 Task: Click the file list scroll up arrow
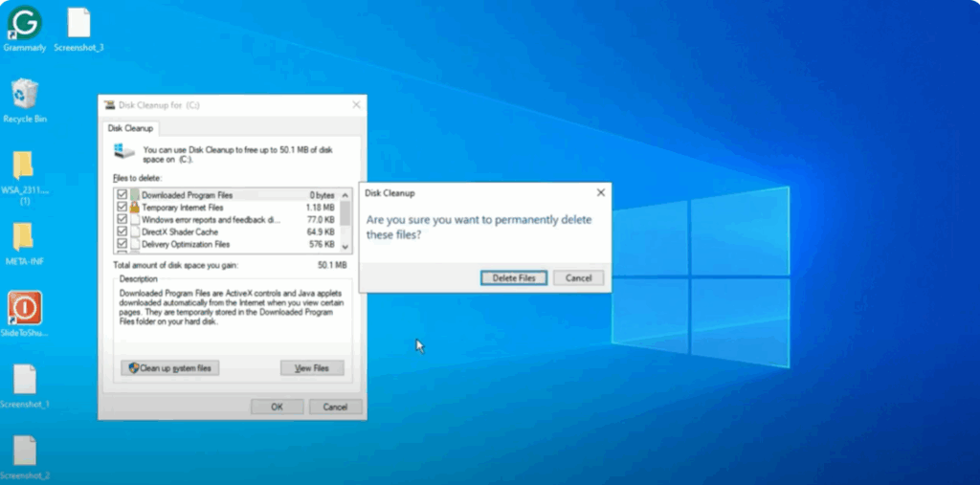coord(345,195)
